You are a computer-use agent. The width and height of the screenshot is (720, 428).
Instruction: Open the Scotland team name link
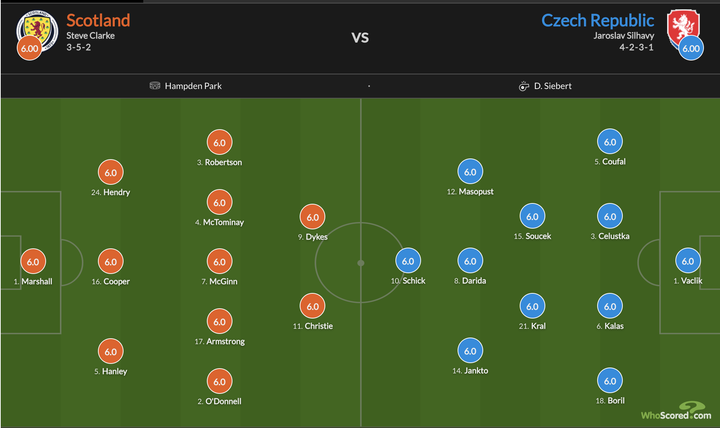tap(97, 19)
